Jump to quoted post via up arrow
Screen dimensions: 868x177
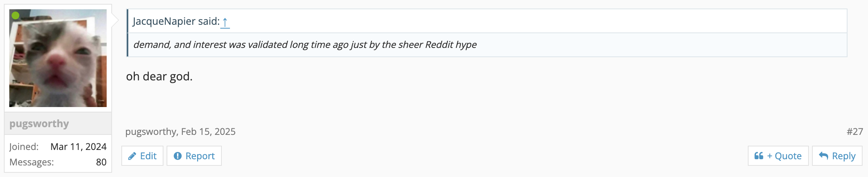(x=225, y=22)
